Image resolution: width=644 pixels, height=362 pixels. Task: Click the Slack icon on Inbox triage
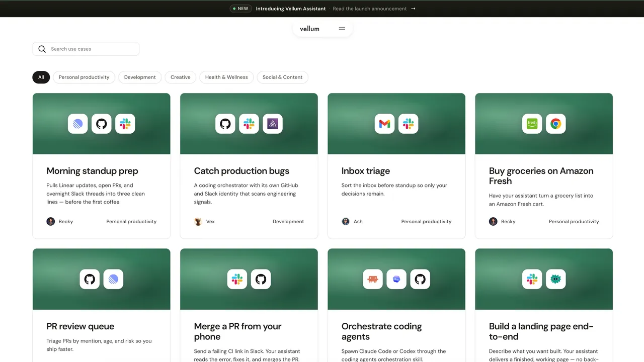tap(409, 124)
